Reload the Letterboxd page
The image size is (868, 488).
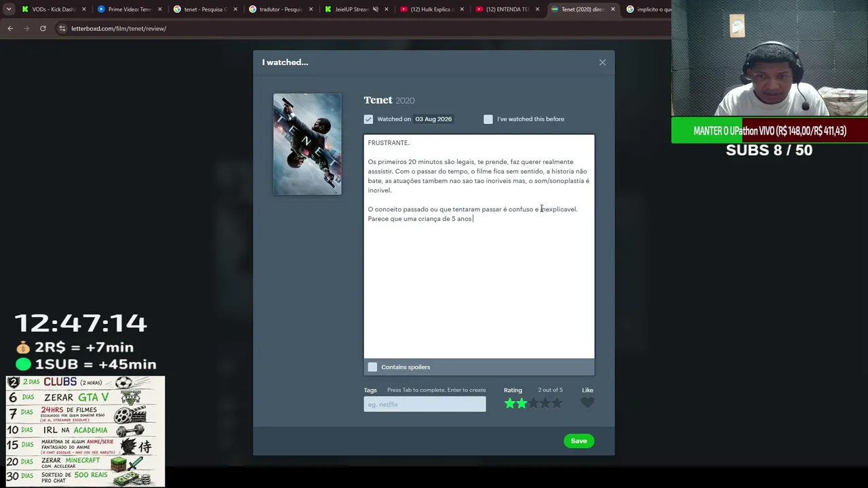(43, 28)
